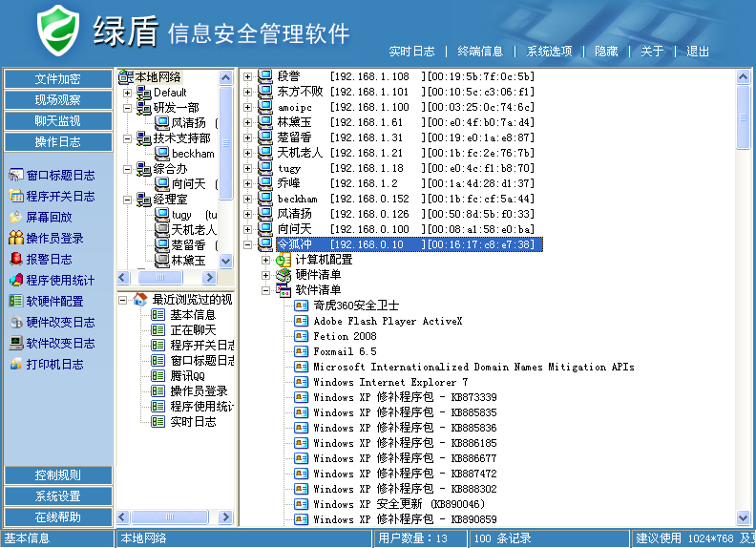
Task: Collapse the 令狐冲 computer node
Action: (247, 244)
